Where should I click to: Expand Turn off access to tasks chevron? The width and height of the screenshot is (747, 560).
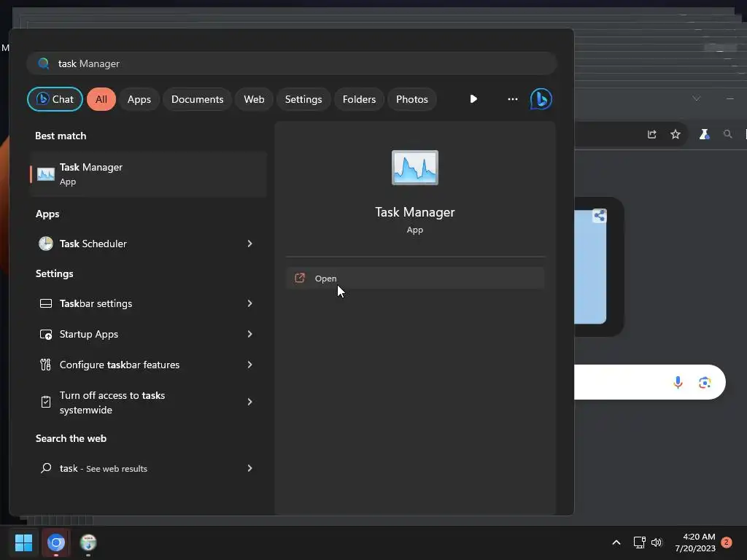[x=249, y=402]
